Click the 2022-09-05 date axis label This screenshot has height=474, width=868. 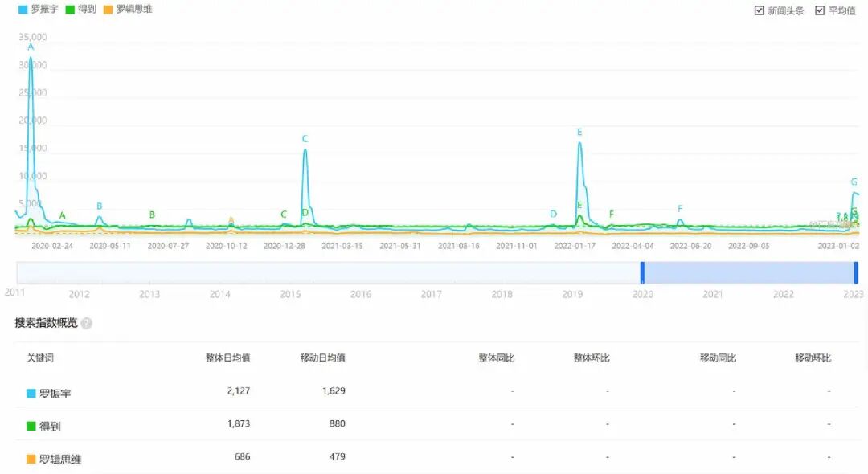coord(748,246)
